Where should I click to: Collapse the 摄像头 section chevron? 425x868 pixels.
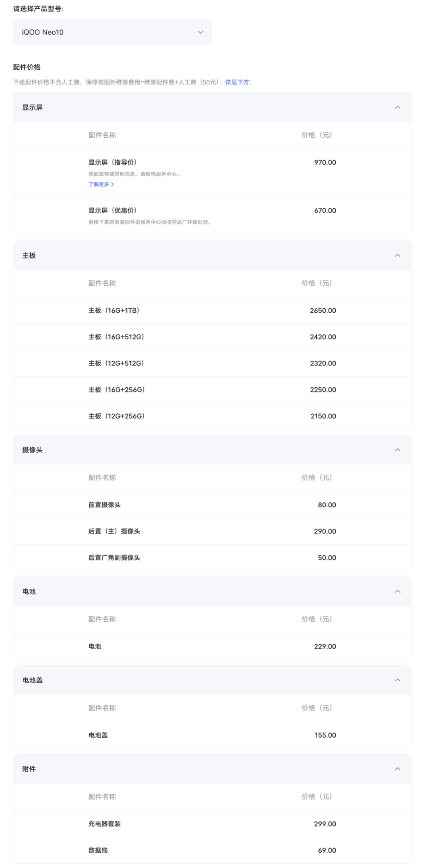(397, 450)
